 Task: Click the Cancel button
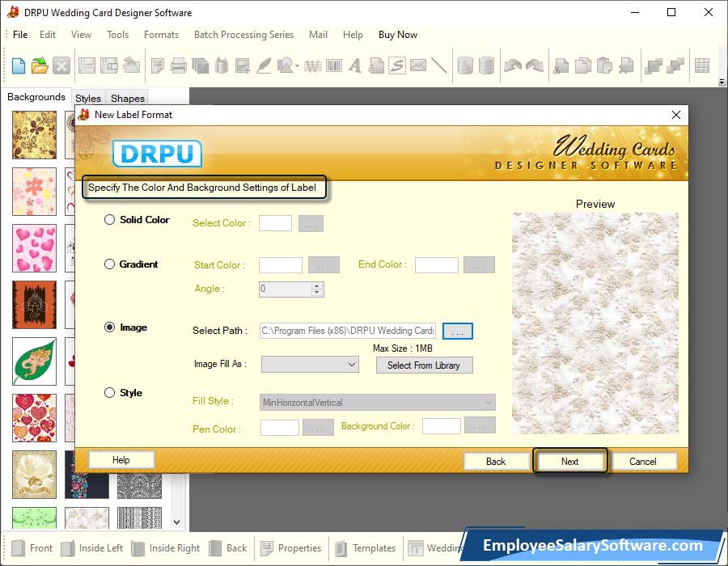pyautogui.click(x=643, y=461)
